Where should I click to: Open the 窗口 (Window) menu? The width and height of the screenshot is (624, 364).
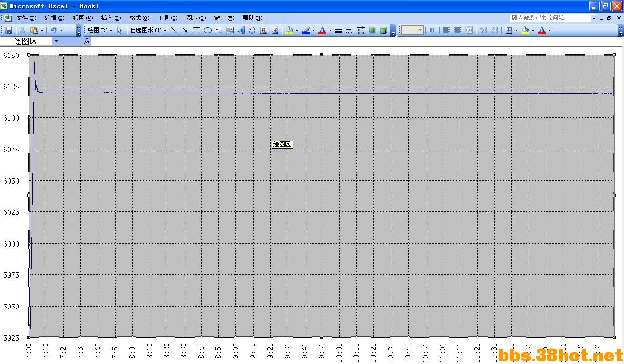tap(224, 18)
